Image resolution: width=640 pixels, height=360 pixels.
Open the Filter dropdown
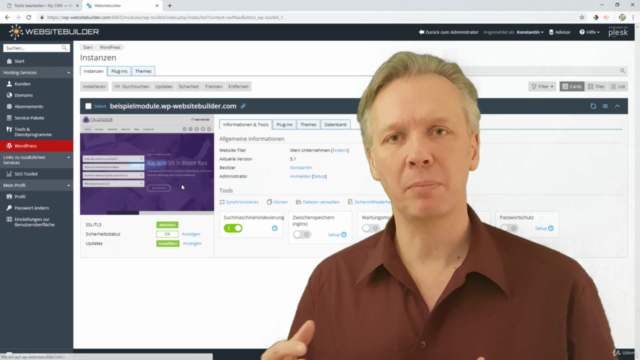[x=542, y=87]
